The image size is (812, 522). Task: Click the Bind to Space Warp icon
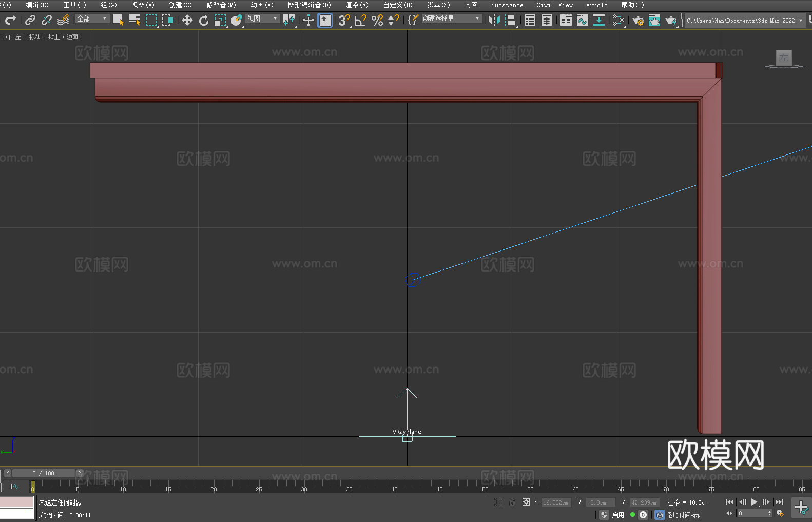pos(63,20)
